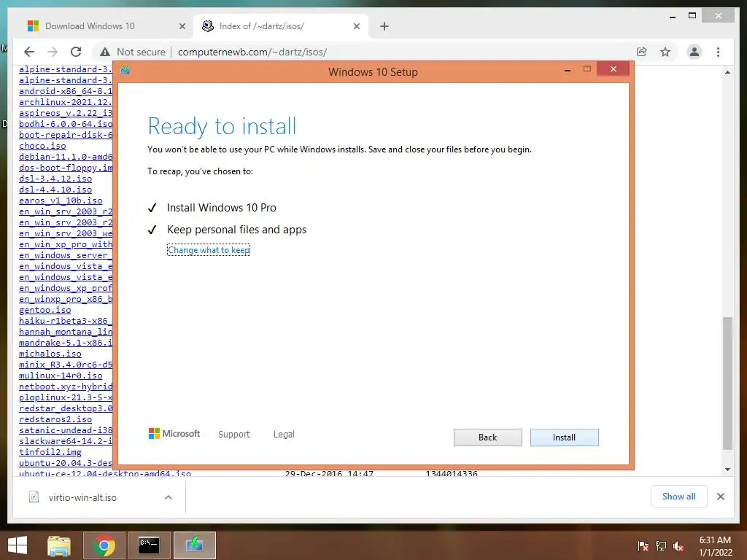Go forward in Chrome browser
747x560 pixels.
click(x=53, y=52)
